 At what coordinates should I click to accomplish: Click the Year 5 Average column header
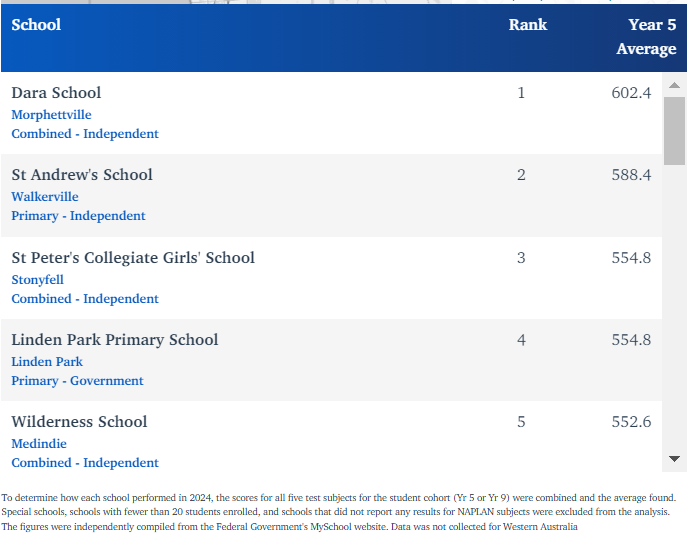tap(646, 37)
